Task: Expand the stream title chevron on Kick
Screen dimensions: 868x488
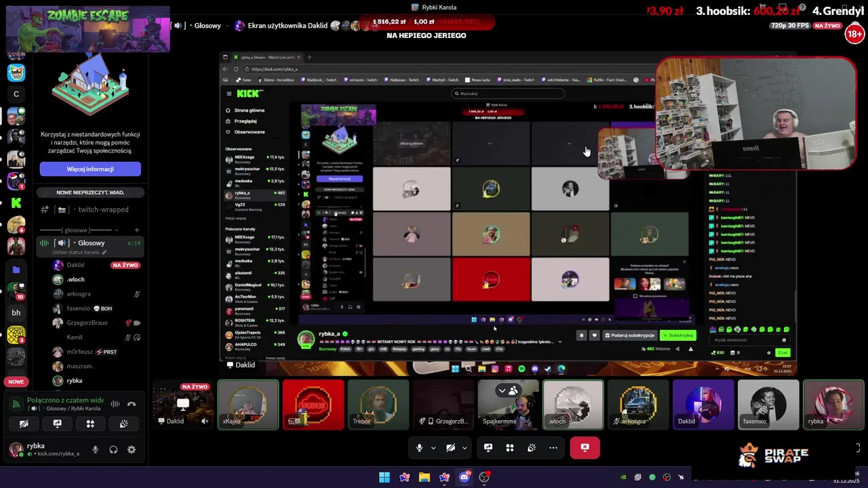Action: (559, 342)
